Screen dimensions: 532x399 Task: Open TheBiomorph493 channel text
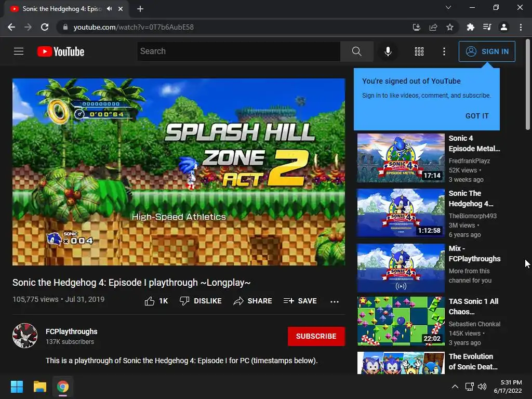[x=473, y=216]
